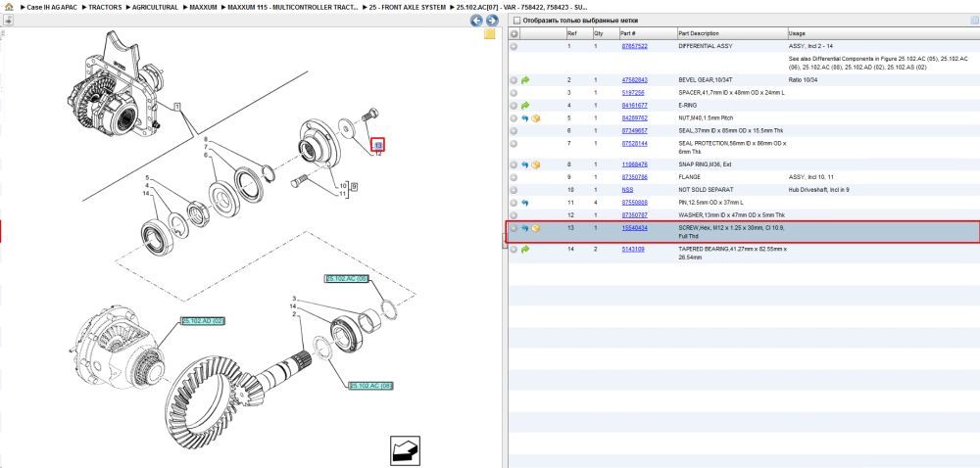Image resolution: width=980 pixels, height=468 pixels.
Task: Click round add icon for NOT SOLD SEPARAT row
Action: coord(514,190)
